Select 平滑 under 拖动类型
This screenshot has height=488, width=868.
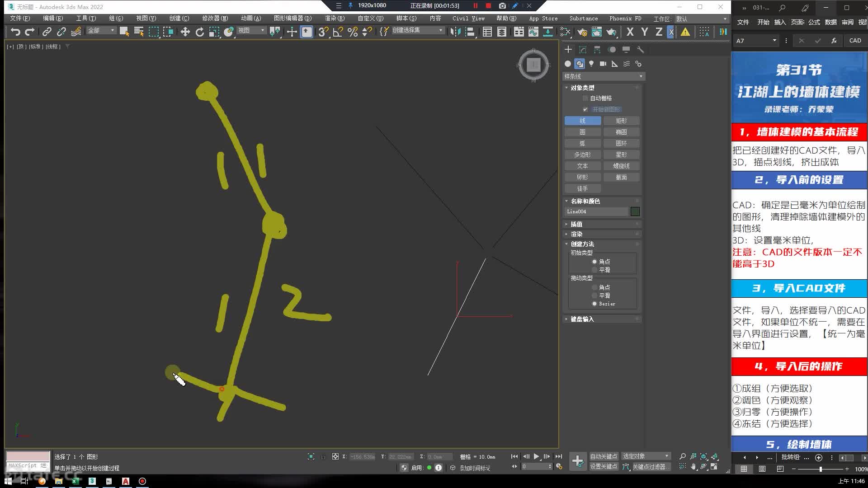click(x=594, y=296)
